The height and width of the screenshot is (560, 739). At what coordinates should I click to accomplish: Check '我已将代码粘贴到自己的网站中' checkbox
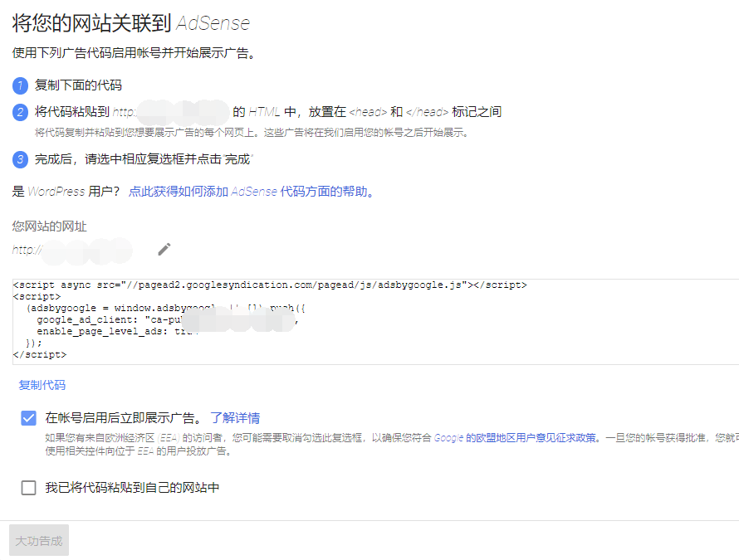(29, 488)
